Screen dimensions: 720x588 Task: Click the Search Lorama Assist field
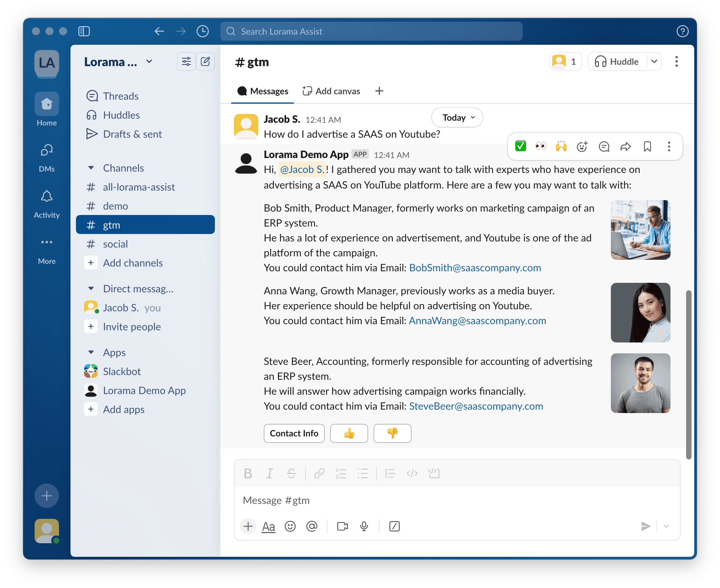pos(371,32)
